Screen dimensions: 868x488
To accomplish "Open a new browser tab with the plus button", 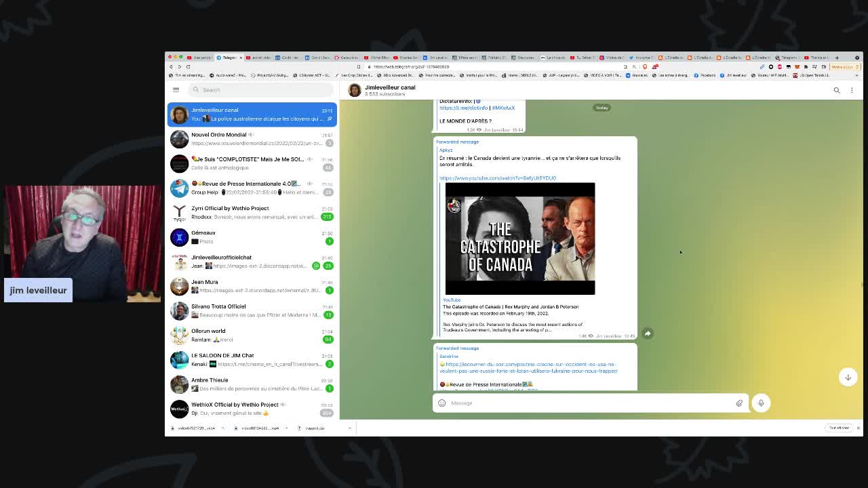I will point(837,58).
